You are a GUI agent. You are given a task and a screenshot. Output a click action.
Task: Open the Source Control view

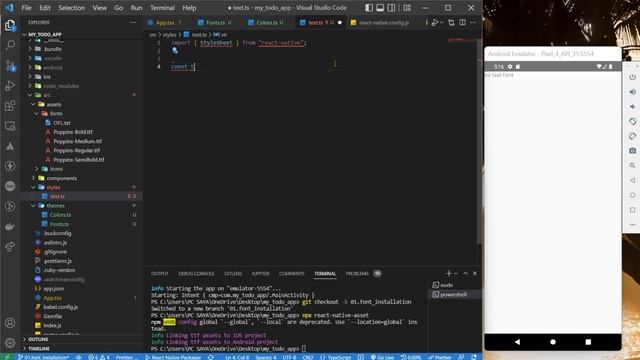pyautogui.click(x=10, y=65)
